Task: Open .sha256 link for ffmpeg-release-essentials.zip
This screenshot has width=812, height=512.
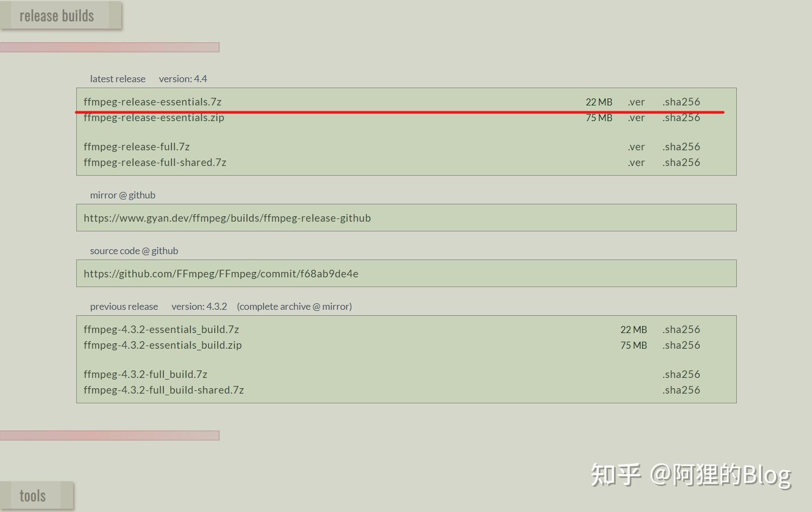Action: [x=681, y=117]
